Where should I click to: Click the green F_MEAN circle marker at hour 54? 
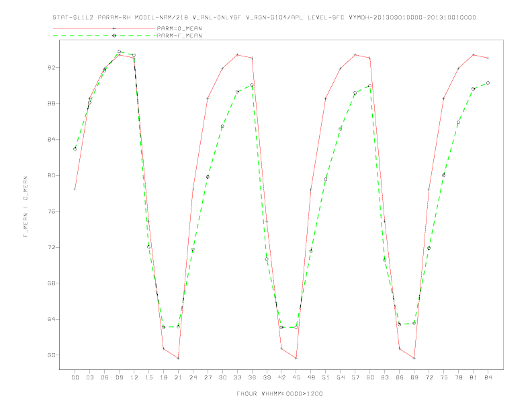(x=341, y=129)
